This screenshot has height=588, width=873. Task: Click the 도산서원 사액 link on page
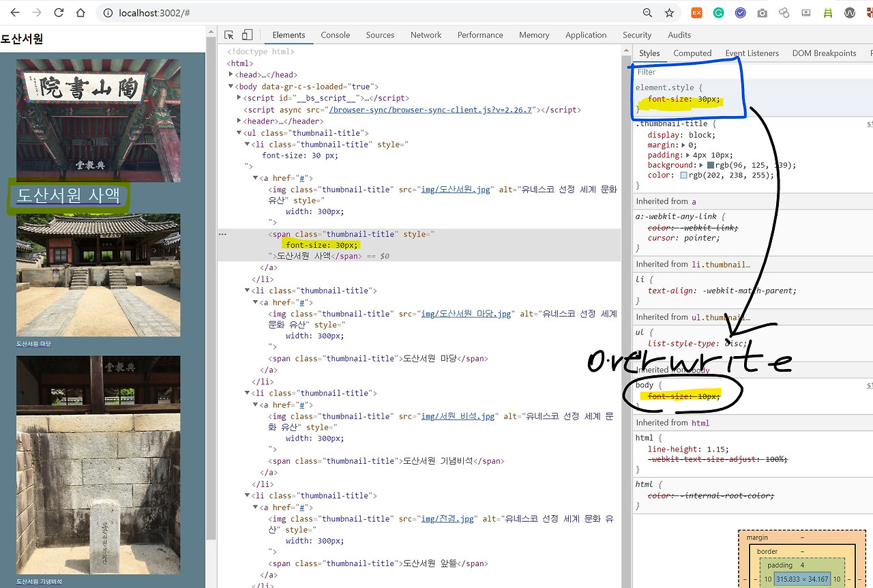pos(68,196)
